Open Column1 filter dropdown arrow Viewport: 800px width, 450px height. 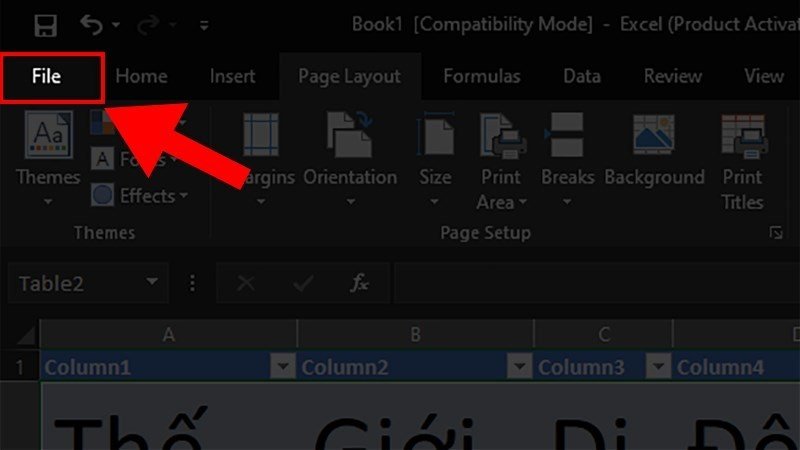[x=284, y=368]
